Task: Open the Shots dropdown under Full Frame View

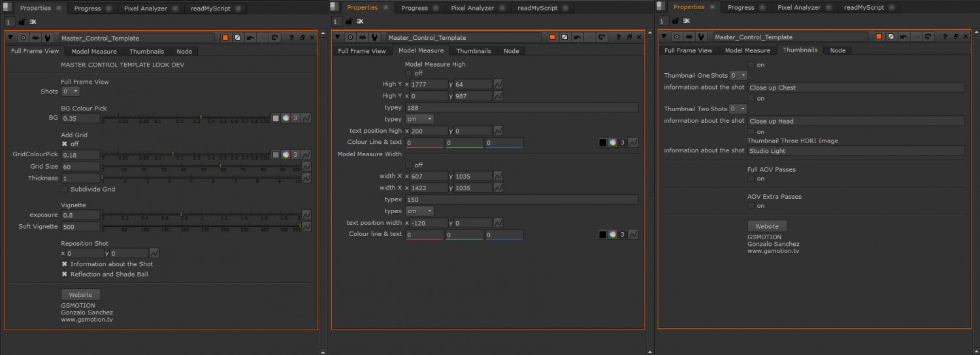Action: point(70,92)
